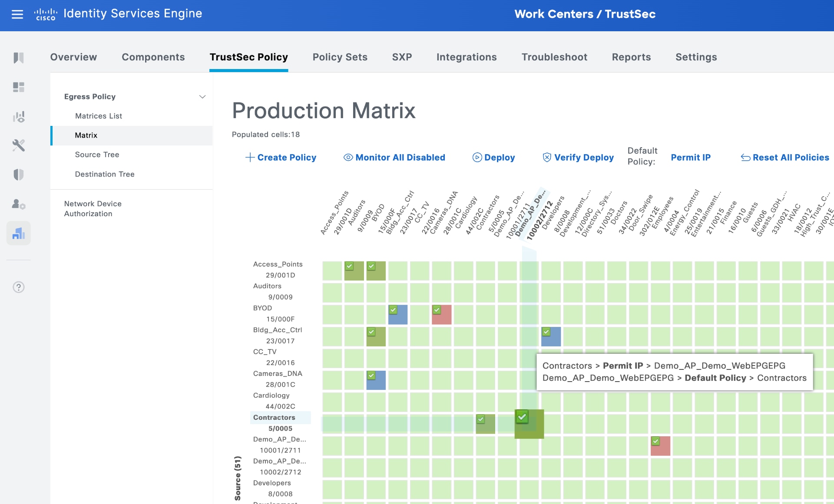The width and height of the screenshot is (834, 504).
Task: Click the Create Policy button
Action: [281, 157]
